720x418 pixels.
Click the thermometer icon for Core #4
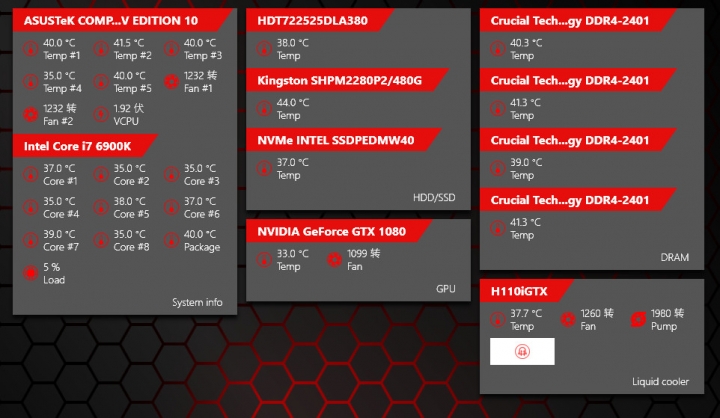tap(31, 207)
